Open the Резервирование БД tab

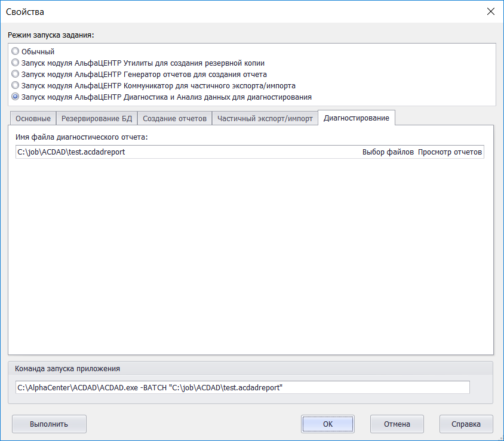[x=97, y=119]
